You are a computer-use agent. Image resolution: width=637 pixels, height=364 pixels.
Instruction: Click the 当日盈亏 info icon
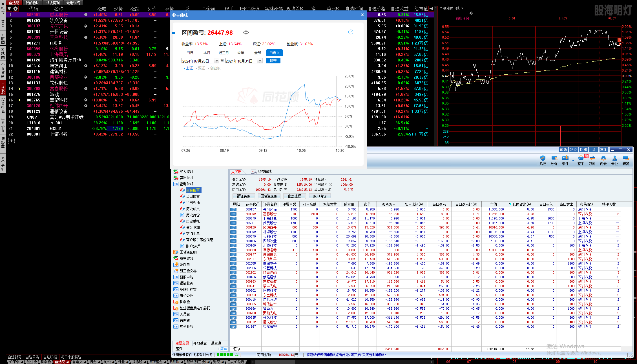pyautogui.click(x=330, y=185)
